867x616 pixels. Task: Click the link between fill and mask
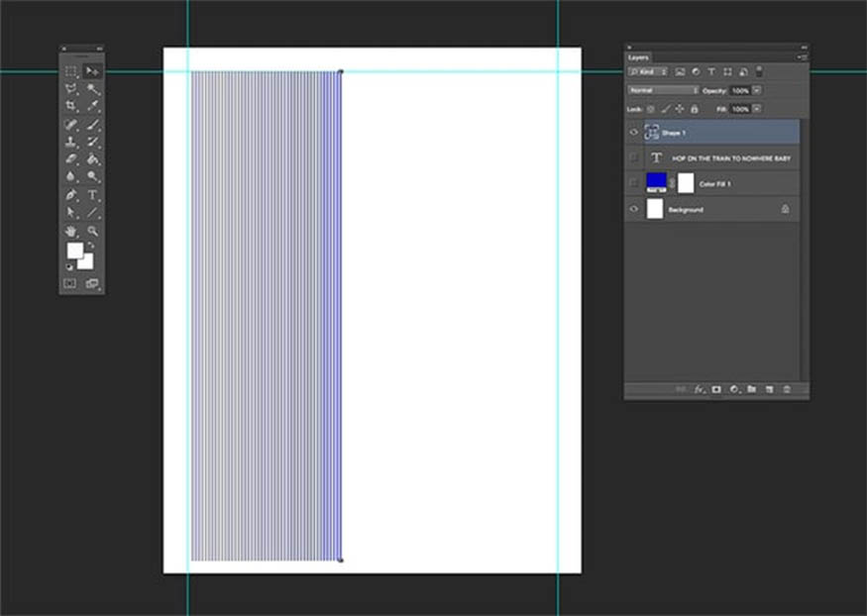[x=673, y=183]
